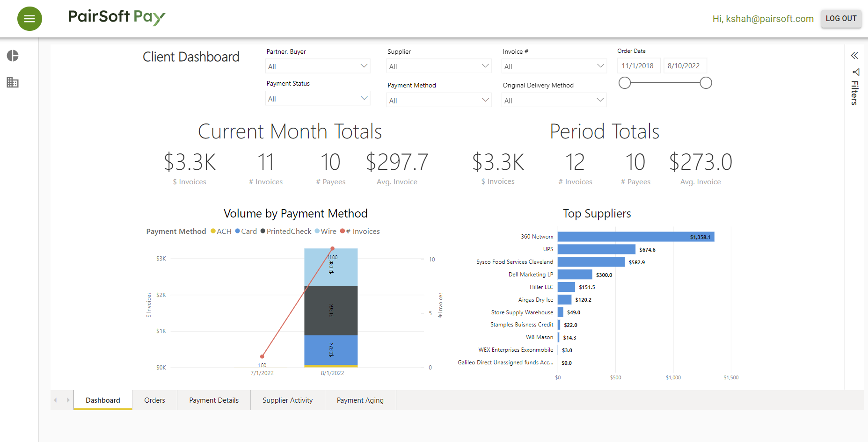Open the Filters funnel icon on right panel
The height and width of the screenshot is (442, 868).
(x=856, y=72)
